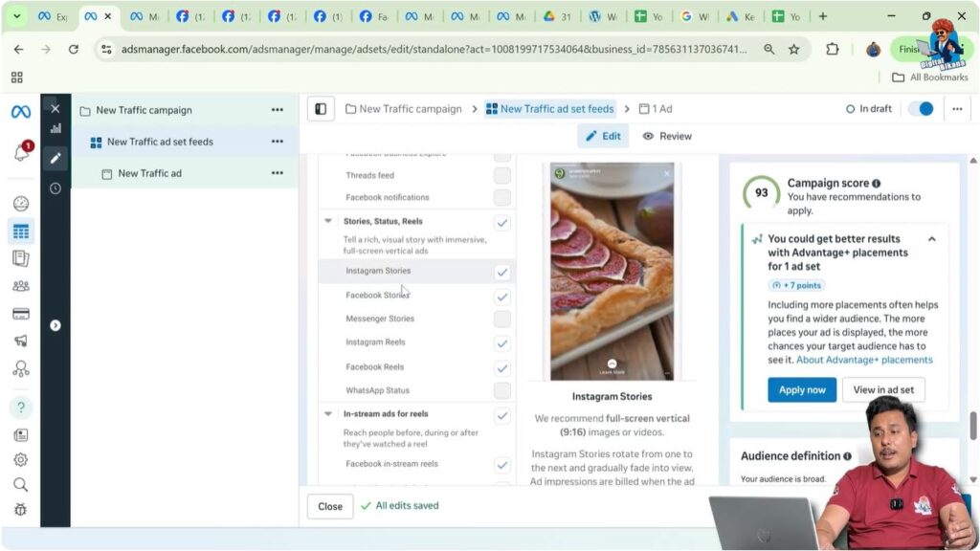Image resolution: width=980 pixels, height=551 pixels.
Task: Open the Advertising settings megaphone icon
Action: [x=21, y=342]
